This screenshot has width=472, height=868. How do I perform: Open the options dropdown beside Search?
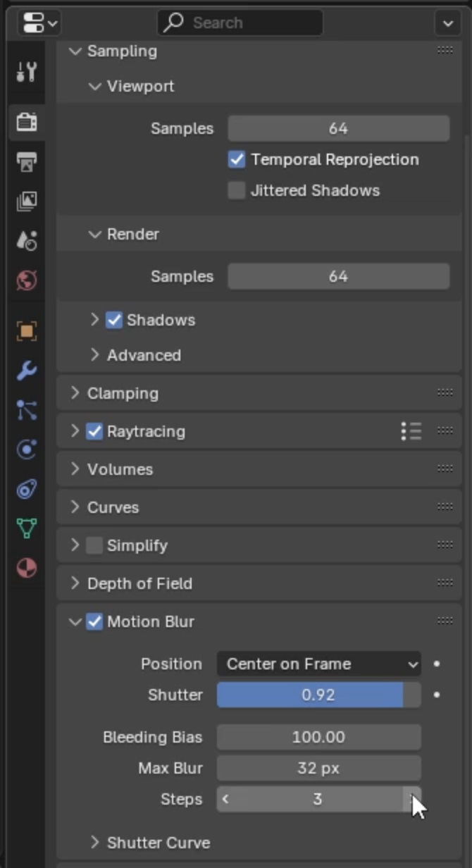click(x=448, y=23)
